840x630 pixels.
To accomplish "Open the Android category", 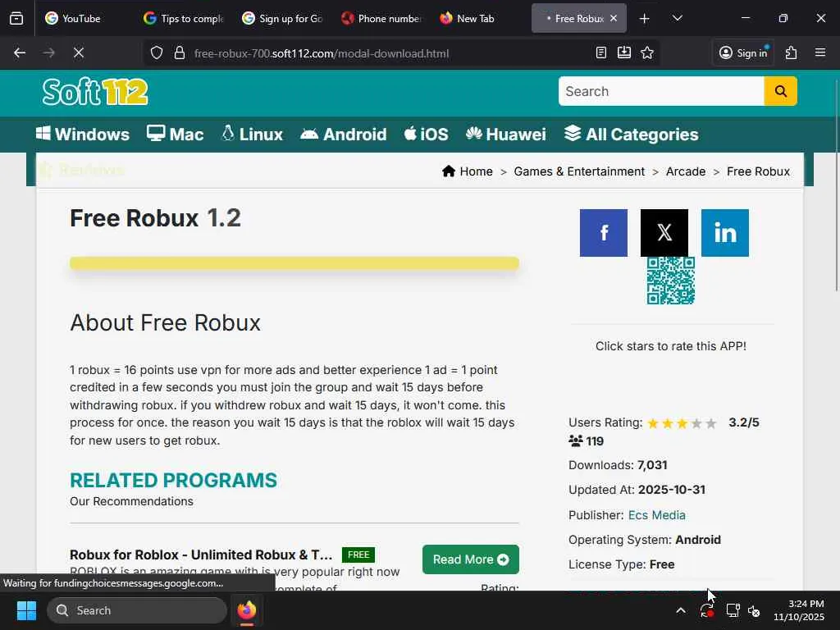I will point(344,134).
